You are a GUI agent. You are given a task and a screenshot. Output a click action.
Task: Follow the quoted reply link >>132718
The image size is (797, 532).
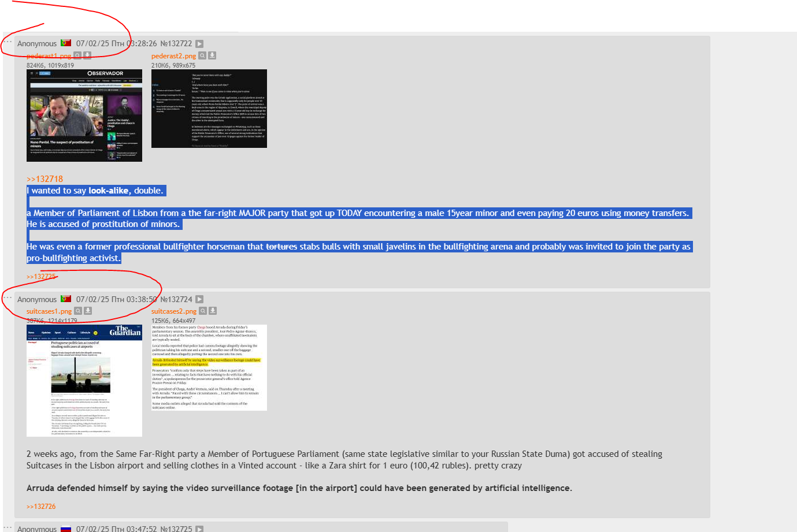click(x=45, y=179)
